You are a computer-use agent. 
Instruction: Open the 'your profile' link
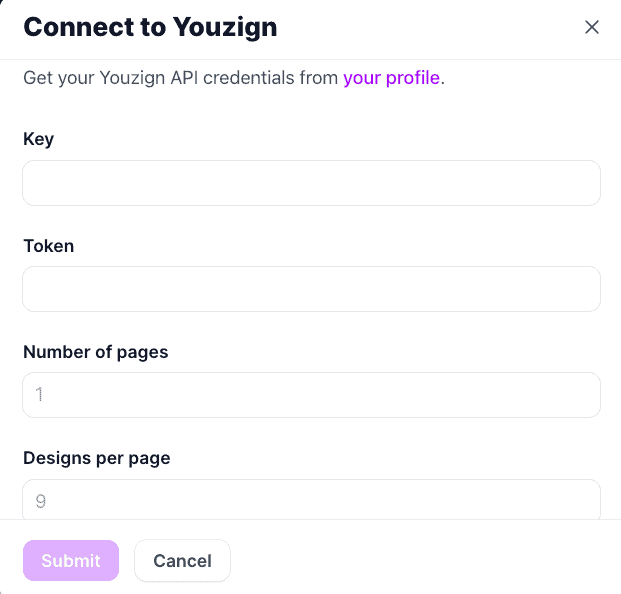[x=391, y=78]
